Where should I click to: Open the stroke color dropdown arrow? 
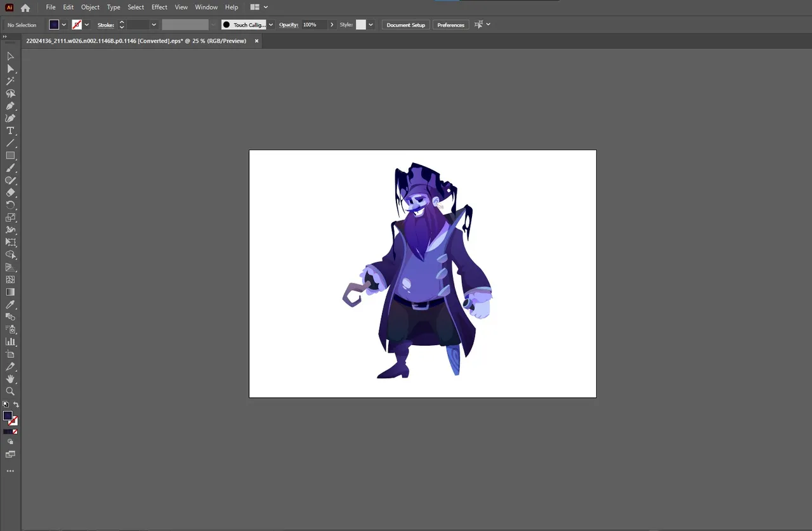86,25
